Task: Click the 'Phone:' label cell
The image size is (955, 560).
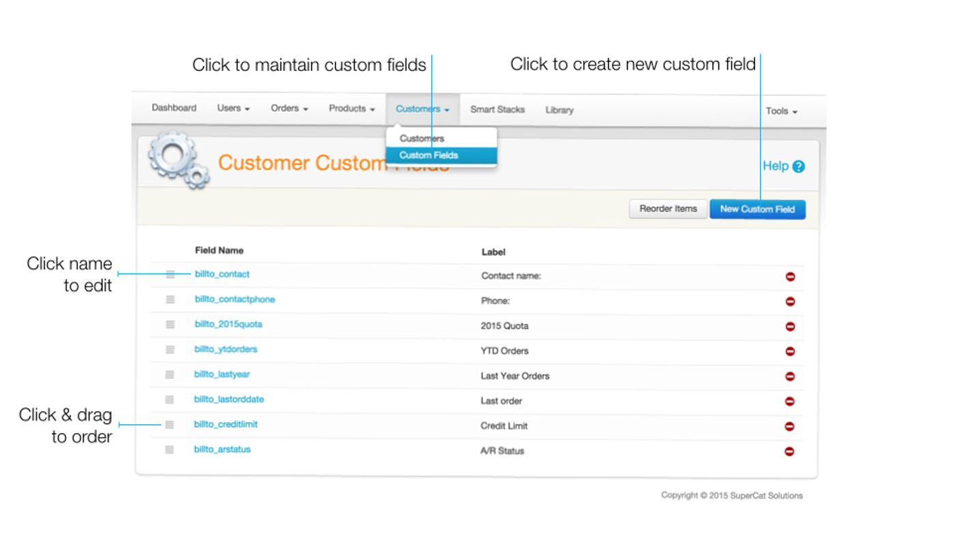Action: (x=495, y=301)
